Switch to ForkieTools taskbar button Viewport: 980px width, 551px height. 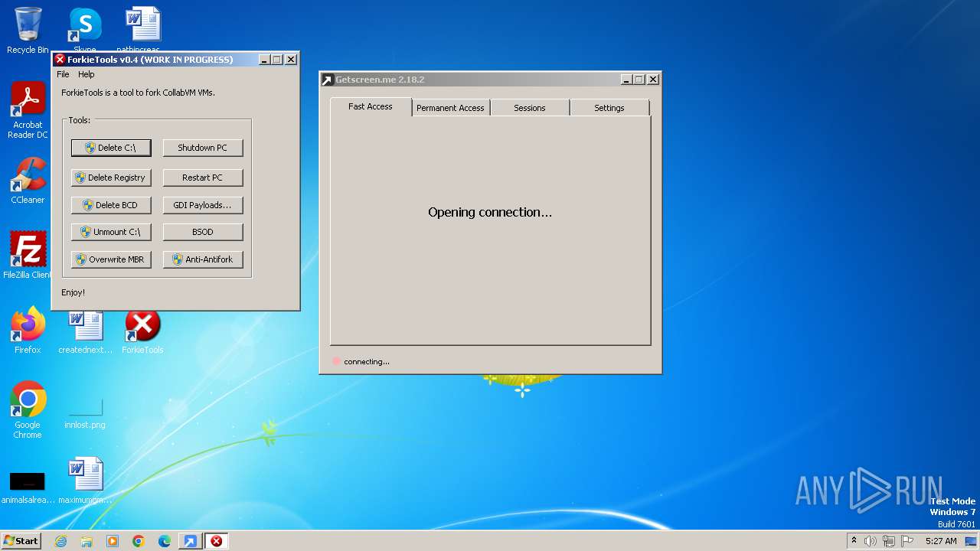(x=217, y=541)
